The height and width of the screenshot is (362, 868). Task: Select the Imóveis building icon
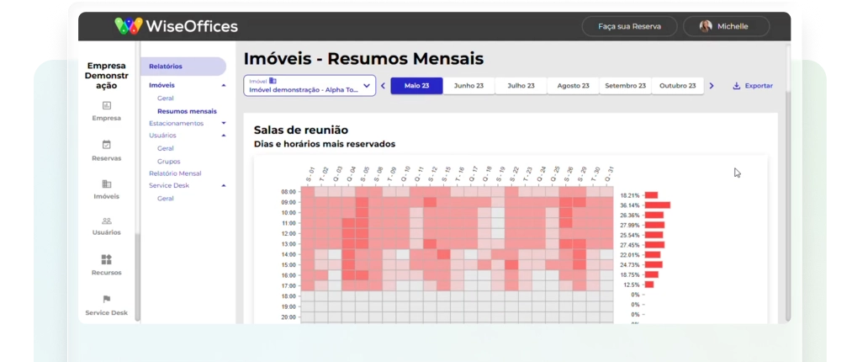tap(106, 184)
